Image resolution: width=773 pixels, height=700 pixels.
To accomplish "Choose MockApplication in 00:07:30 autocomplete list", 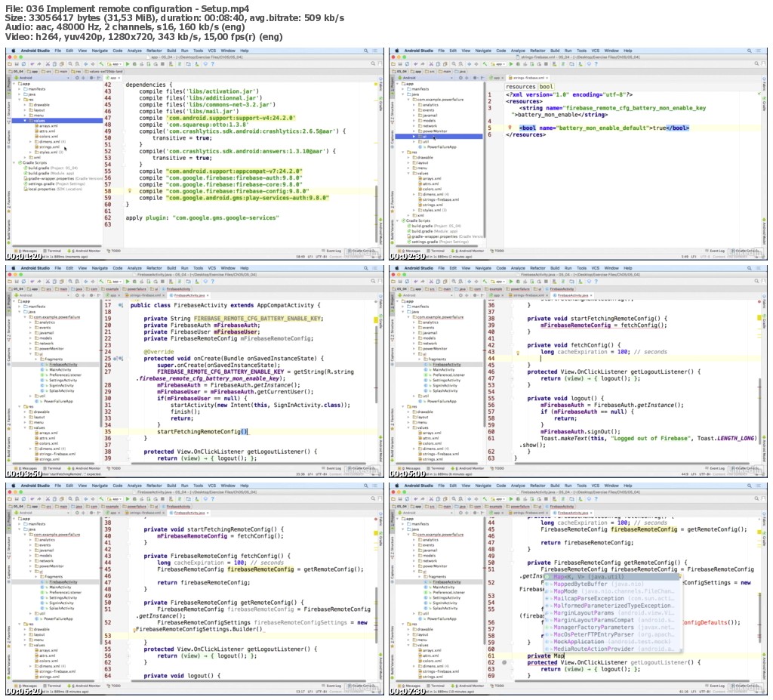I will 613,641.
